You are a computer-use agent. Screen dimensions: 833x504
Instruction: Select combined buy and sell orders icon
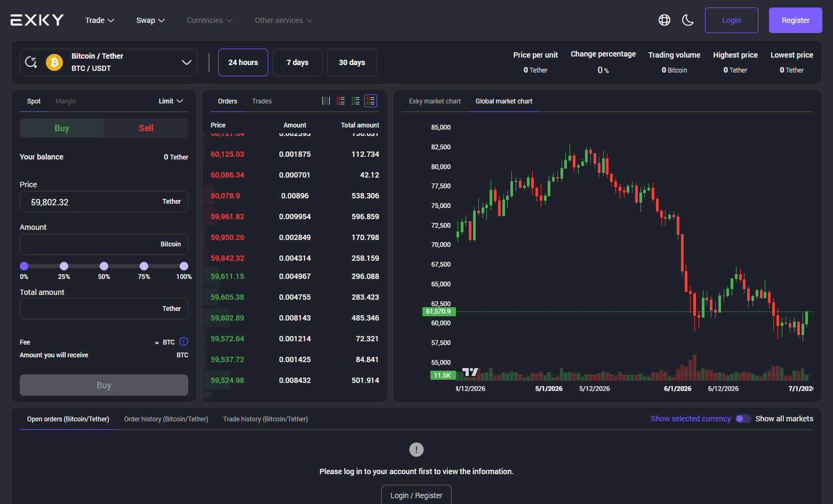371,101
